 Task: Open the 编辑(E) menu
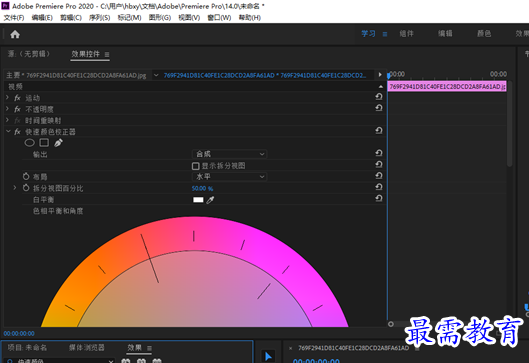(x=42, y=18)
